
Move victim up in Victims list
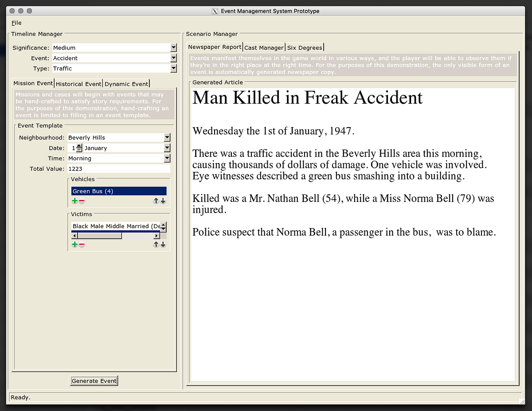tap(156, 244)
